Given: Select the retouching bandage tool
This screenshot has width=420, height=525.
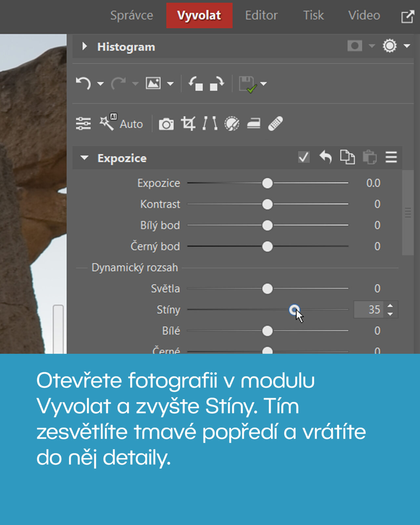Looking at the screenshot, I should pyautogui.click(x=275, y=124).
